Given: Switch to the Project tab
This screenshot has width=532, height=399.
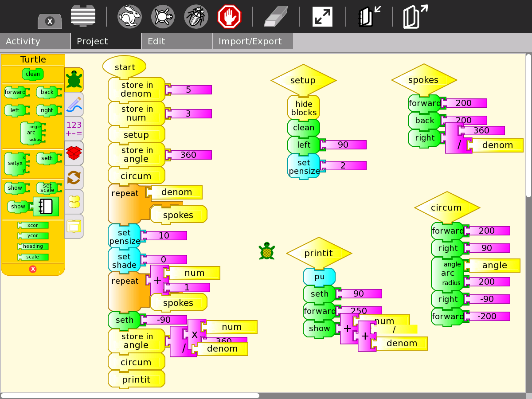Looking at the screenshot, I should coord(106,41).
